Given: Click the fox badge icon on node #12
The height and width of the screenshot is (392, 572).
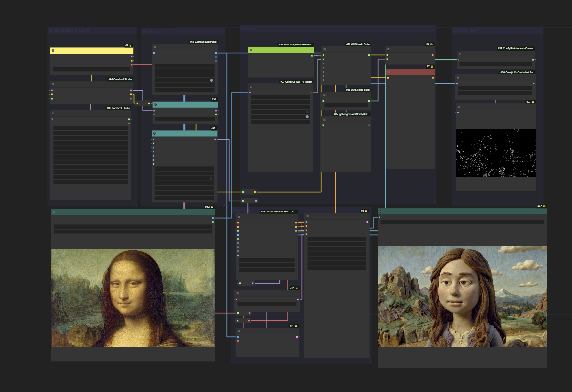Looking at the screenshot, I should click(x=212, y=207).
